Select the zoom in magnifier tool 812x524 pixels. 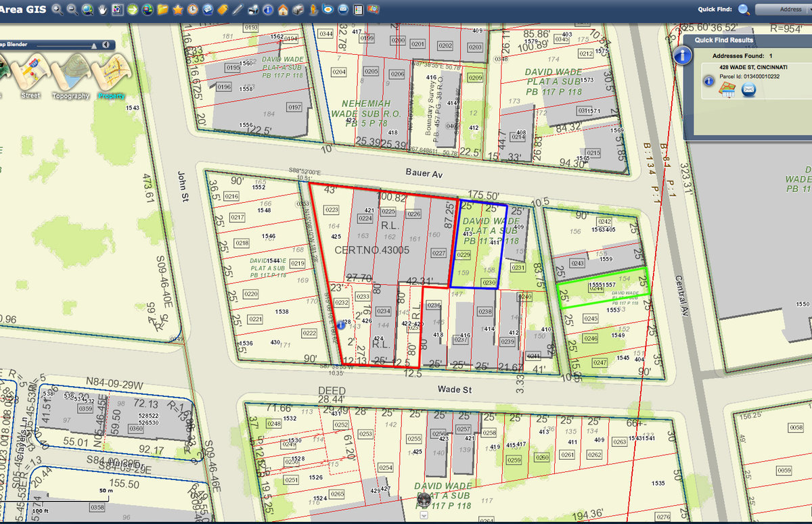point(58,9)
